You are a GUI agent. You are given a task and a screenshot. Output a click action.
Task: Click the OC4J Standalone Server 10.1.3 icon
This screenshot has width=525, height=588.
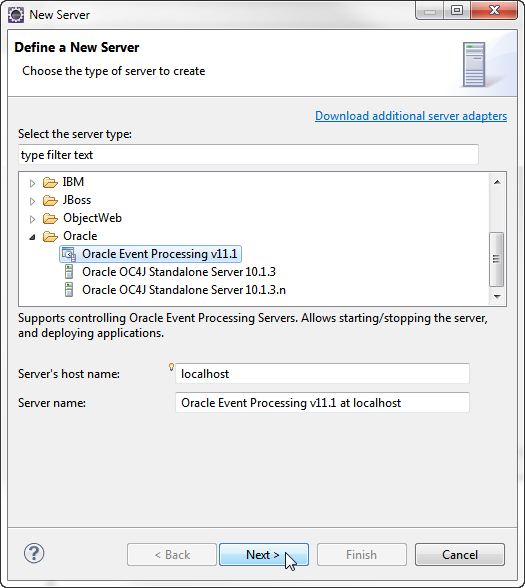pyautogui.click(x=69, y=272)
